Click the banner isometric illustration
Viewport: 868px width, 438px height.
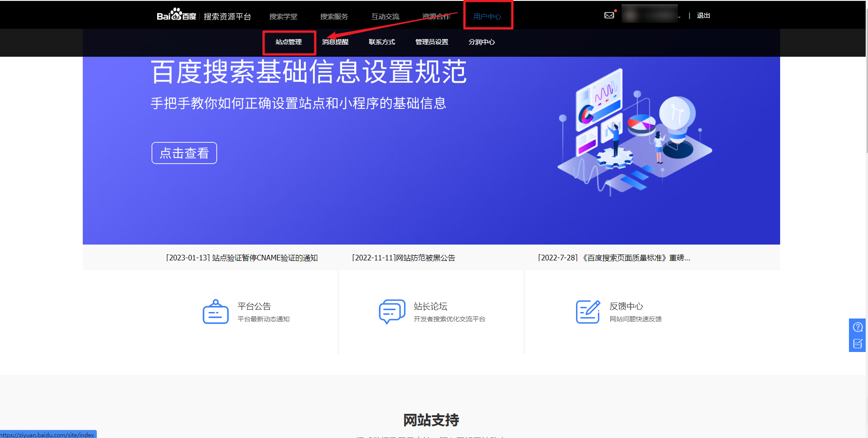[635, 133]
